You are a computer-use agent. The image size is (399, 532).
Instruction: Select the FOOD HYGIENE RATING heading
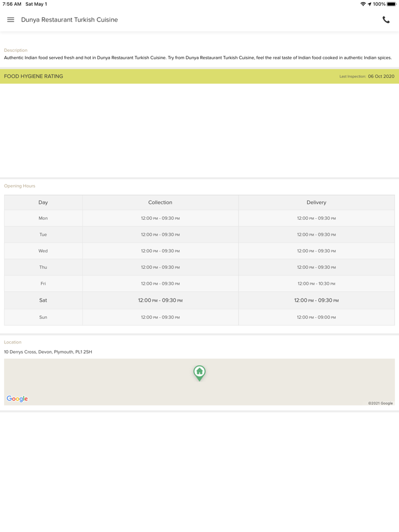coord(33,76)
